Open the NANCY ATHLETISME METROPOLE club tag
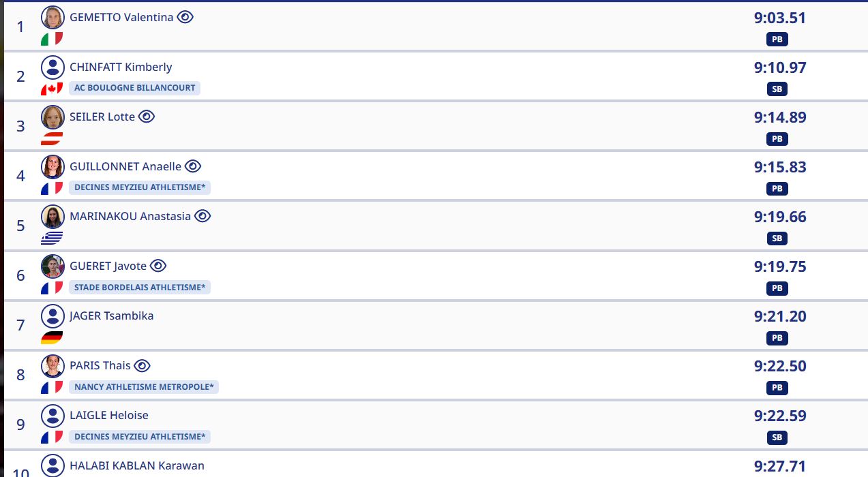This screenshot has height=477, width=868. [144, 387]
